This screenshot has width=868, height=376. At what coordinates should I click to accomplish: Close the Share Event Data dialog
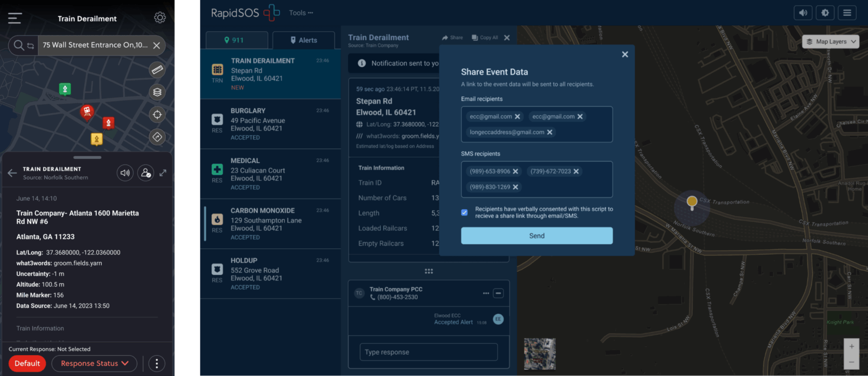pyautogui.click(x=625, y=54)
